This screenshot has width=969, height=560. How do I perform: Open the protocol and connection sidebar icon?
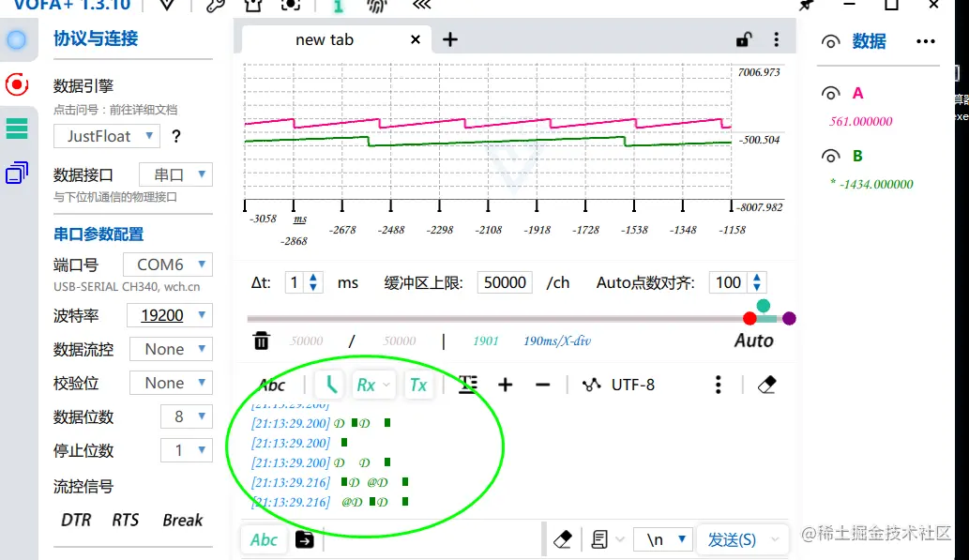(x=17, y=40)
